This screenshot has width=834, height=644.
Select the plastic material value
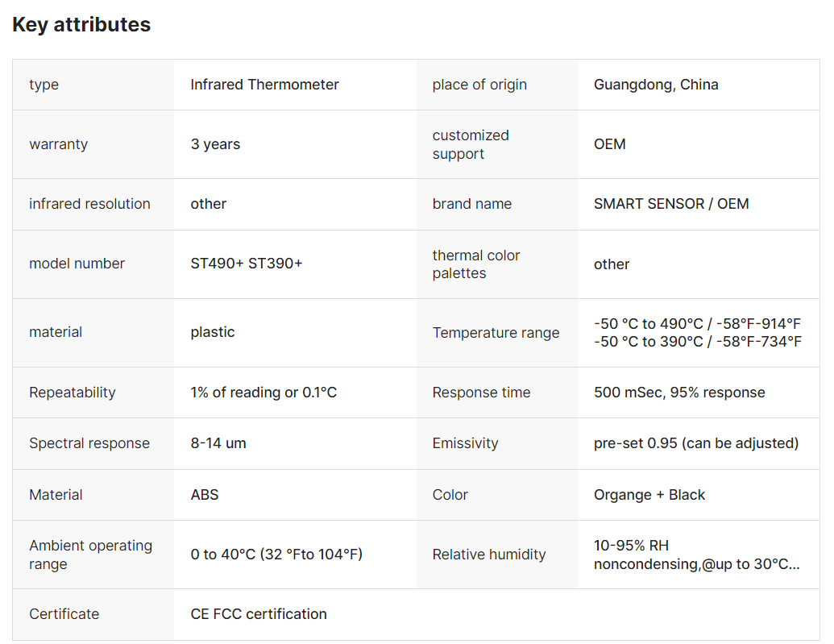click(212, 332)
